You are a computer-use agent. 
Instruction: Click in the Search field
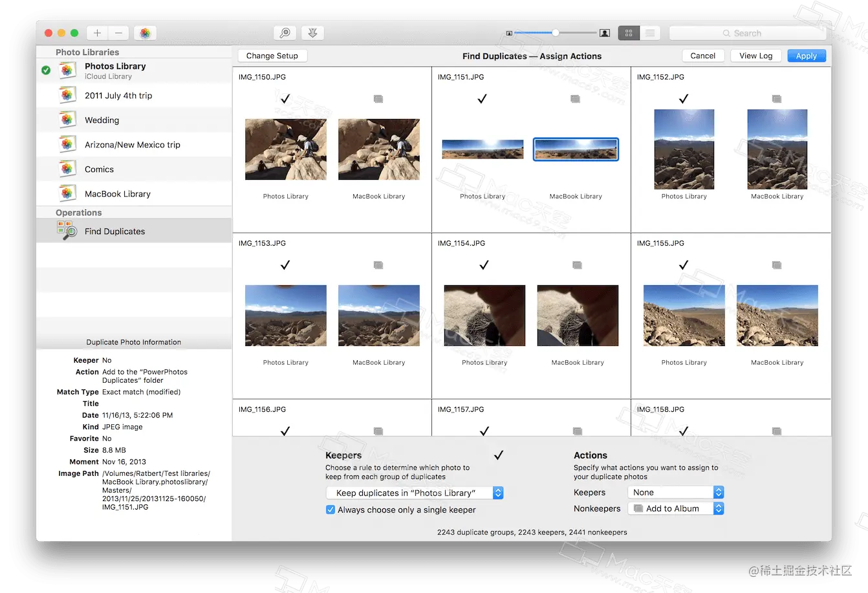point(748,33)
